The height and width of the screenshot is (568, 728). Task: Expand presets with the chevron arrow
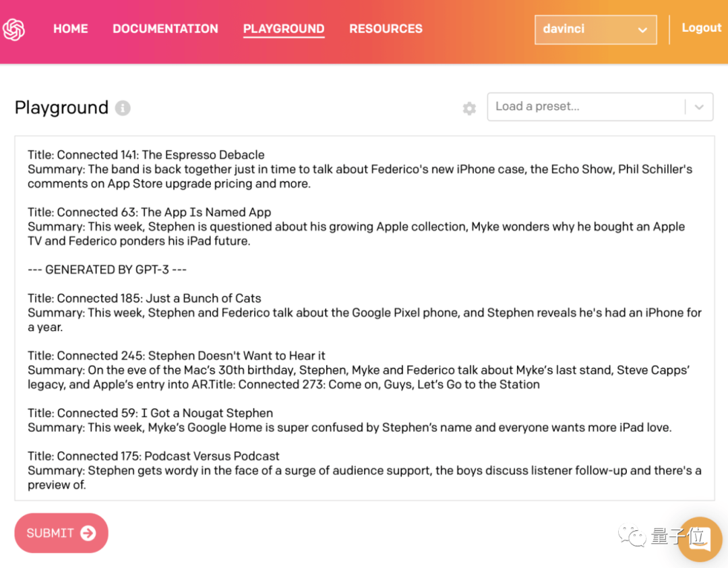699,107
